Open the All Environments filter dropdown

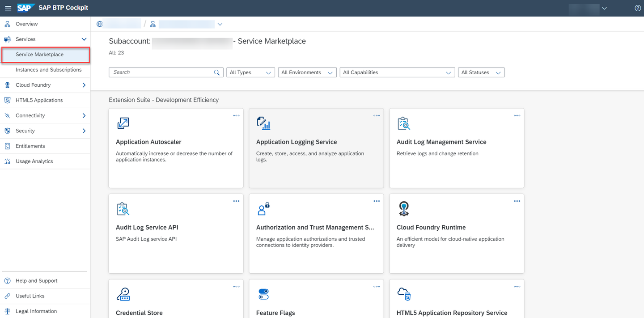(x=307, y=72)
